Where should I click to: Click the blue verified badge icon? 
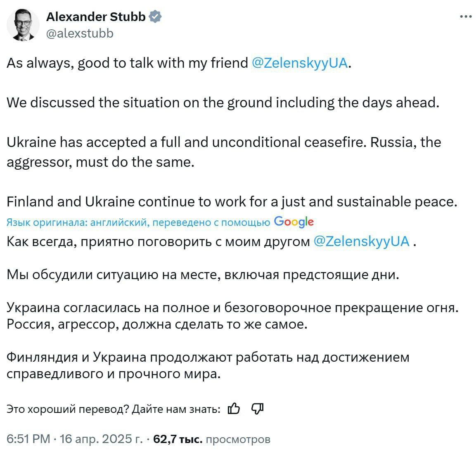155,17
